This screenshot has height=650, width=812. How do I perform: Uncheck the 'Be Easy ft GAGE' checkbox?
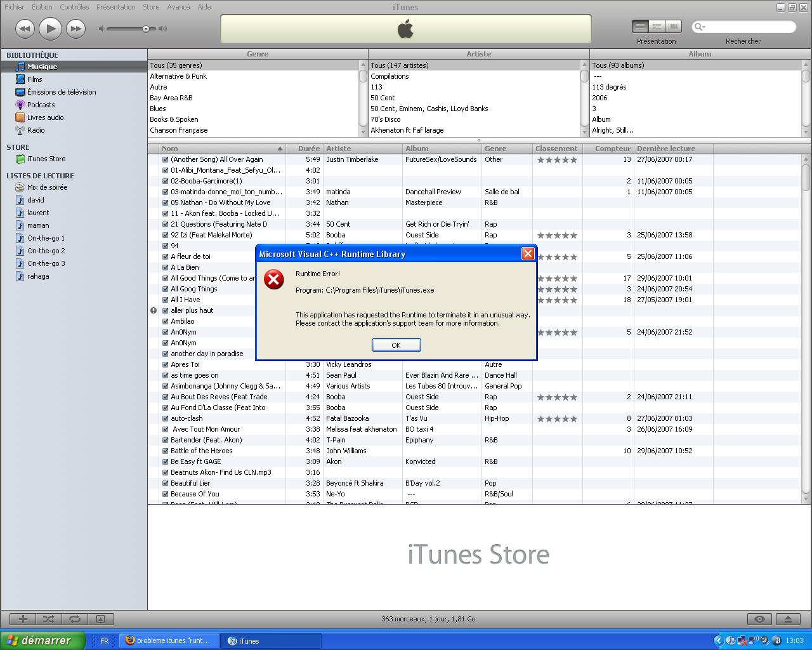click(x=165, y=461)
